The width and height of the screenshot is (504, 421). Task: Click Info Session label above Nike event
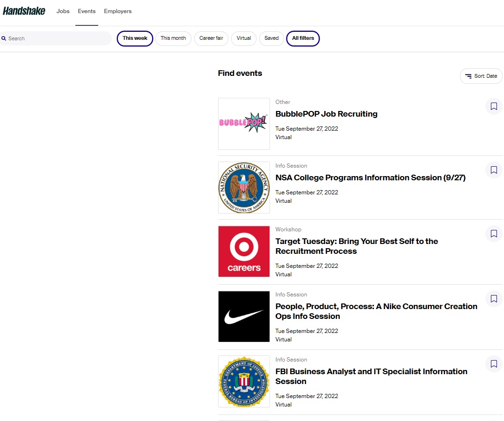(x=291, y=295)
